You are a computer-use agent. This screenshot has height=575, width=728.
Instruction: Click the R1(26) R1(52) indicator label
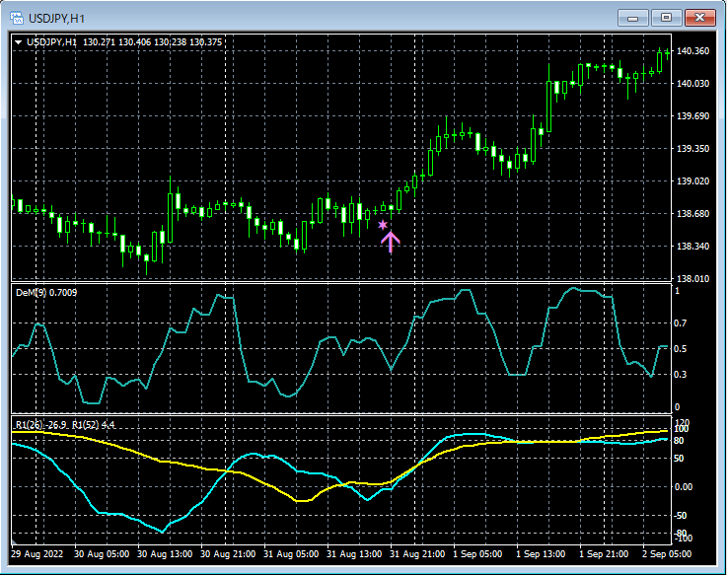point(64,424)
